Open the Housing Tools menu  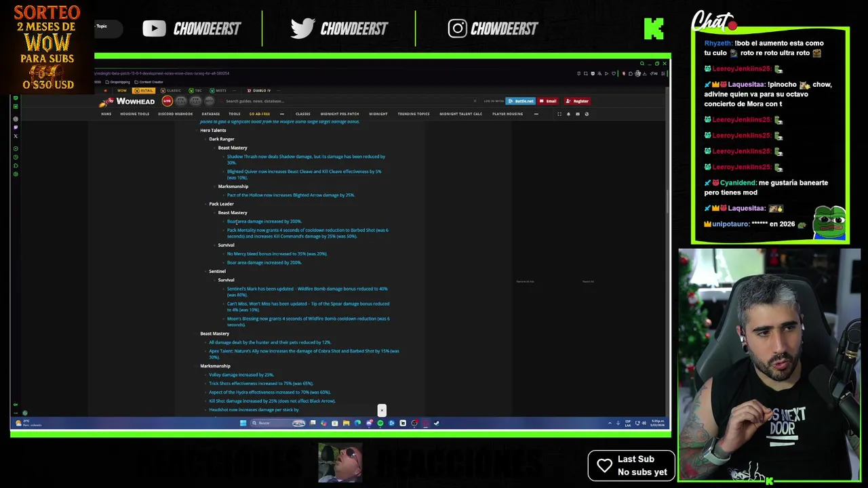(134, 114)
